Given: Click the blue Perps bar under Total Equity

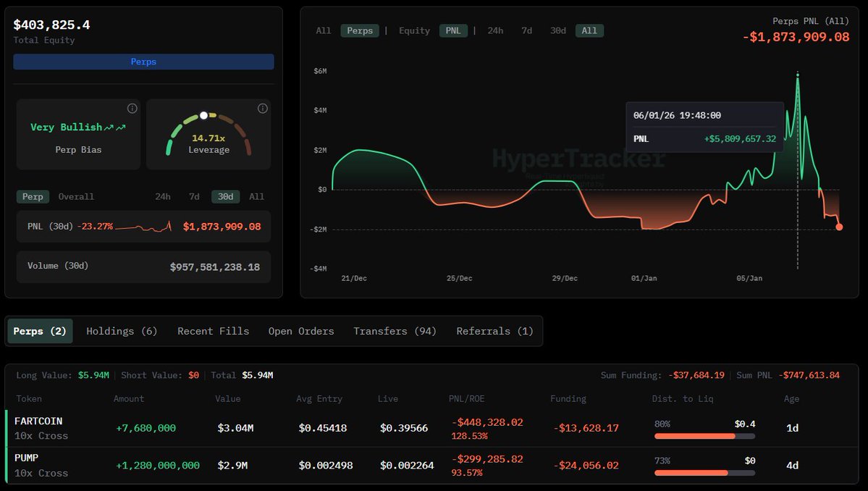Looking at the screenshot, I should click(x=143, y=62).
